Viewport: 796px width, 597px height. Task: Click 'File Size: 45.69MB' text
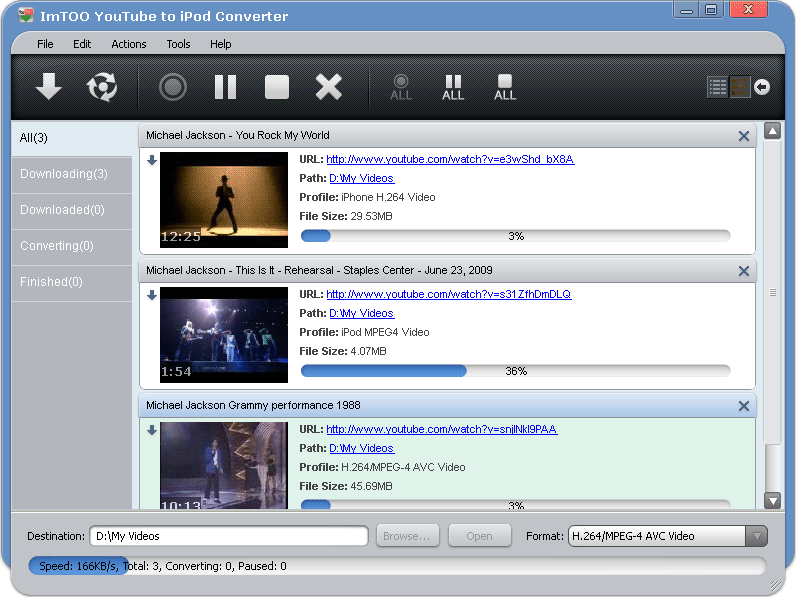point(346,487)
